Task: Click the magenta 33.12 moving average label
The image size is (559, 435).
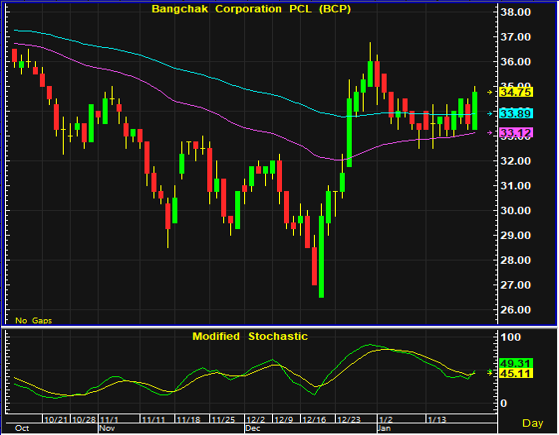Action: [x=516, y=133]
